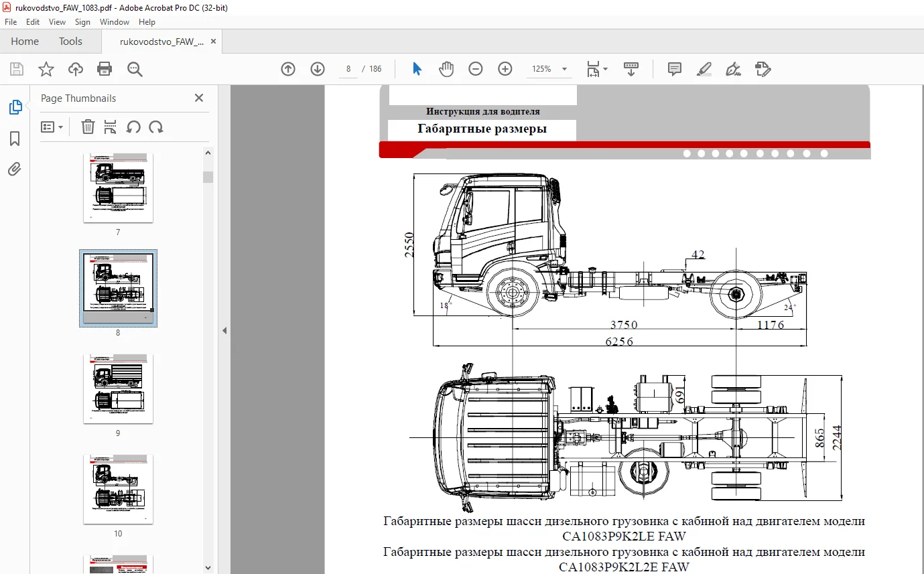
Task: Open the fit page options icon
Action: click(596, 69)
